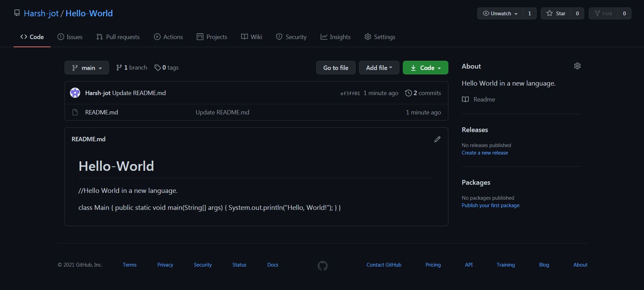Viewport: 644px width, 290px height.
Task: Switch to the Issues tab
Action: coord(70,37)
